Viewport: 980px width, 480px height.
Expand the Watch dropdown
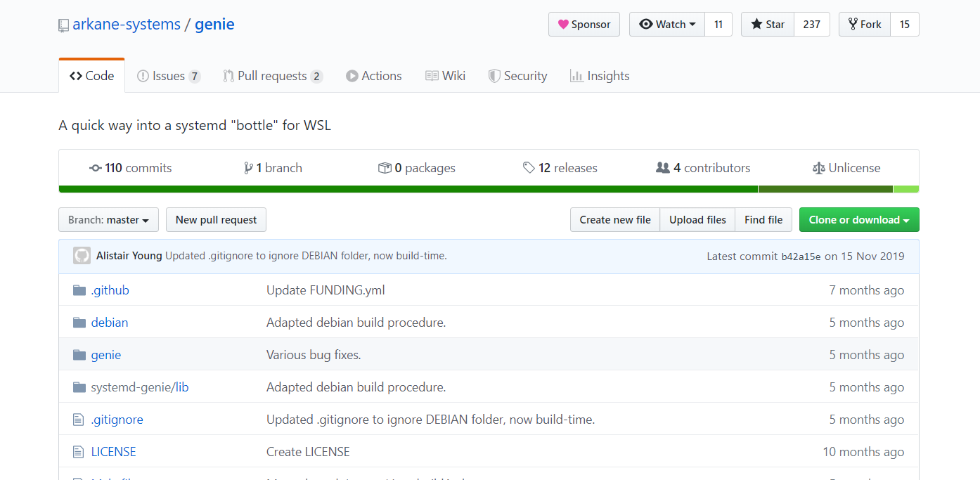667,25
